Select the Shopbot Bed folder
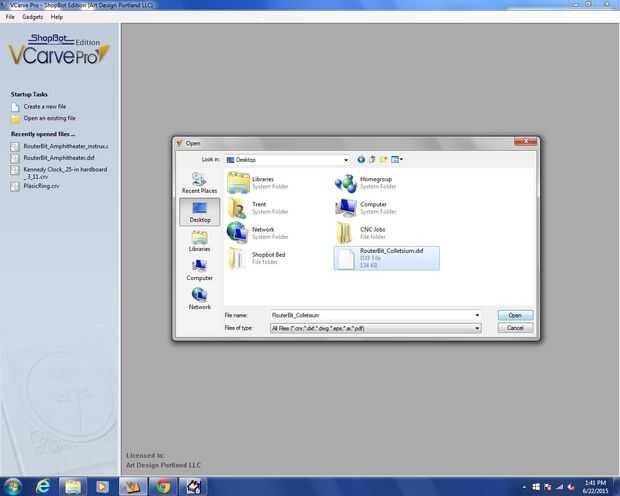Screen dimensions: 620x496 [x=257, y=258]
